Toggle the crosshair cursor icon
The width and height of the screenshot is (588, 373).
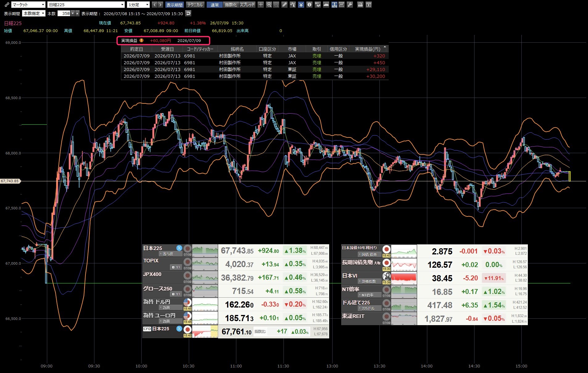coord(261,5)
